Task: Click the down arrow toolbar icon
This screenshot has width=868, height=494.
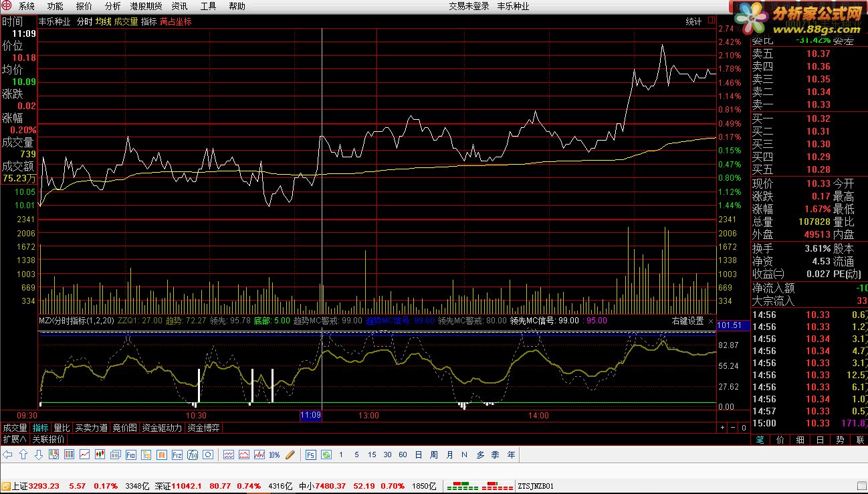Action: click(38, 455)
